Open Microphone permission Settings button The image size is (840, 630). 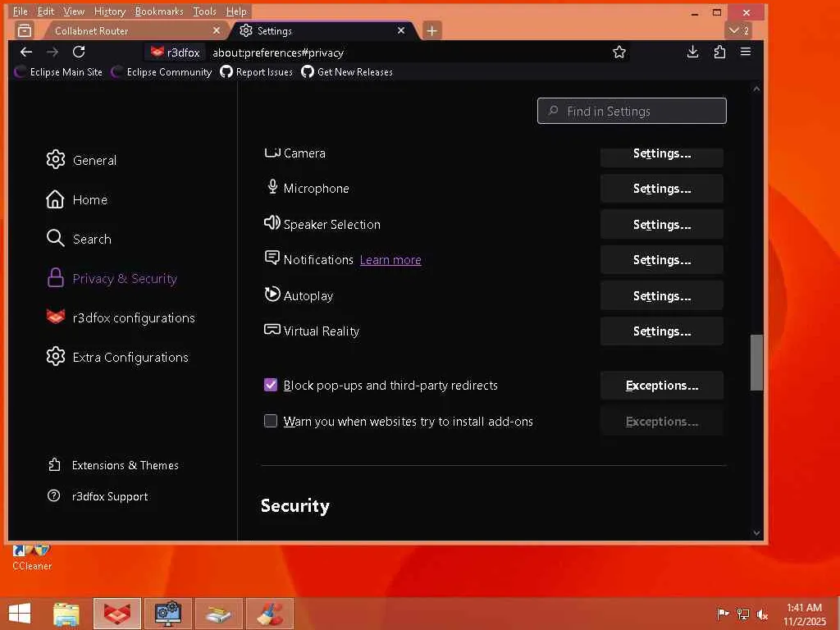[x=662, y=189]
